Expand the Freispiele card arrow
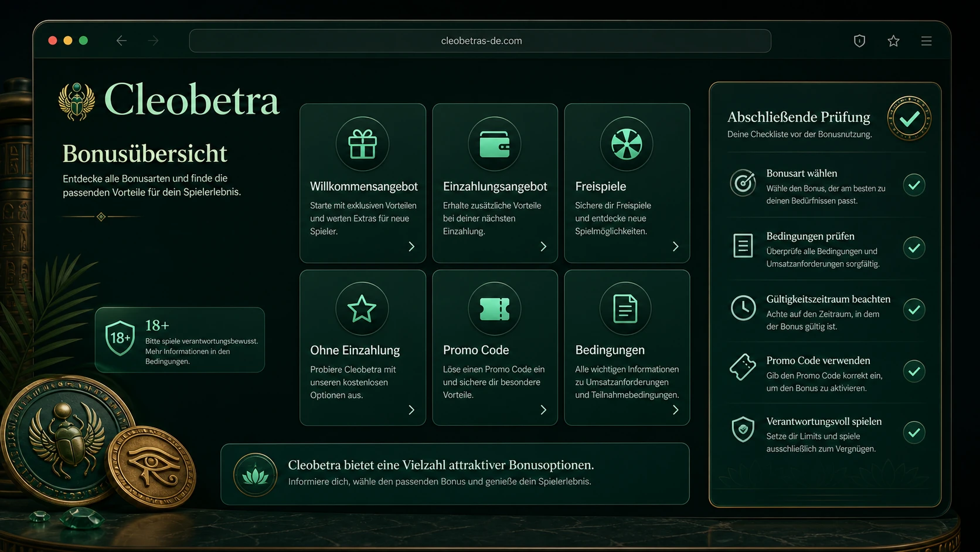980x552 pixels. point(675,246)
